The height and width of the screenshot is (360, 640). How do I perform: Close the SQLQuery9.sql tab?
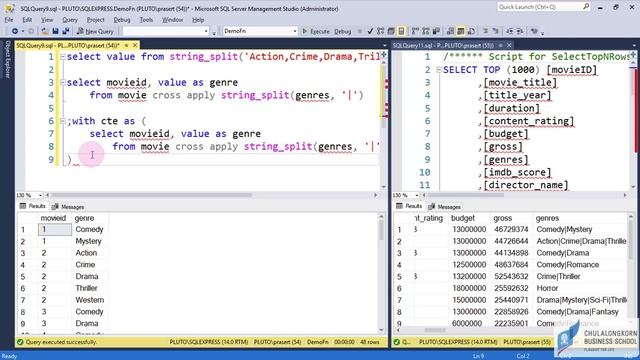click(x=135, y=45)
